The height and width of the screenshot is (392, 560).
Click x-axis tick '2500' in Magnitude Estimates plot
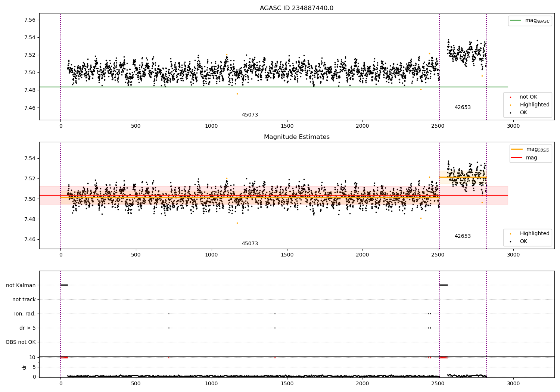pyautogui.click(x=438, y=255)
